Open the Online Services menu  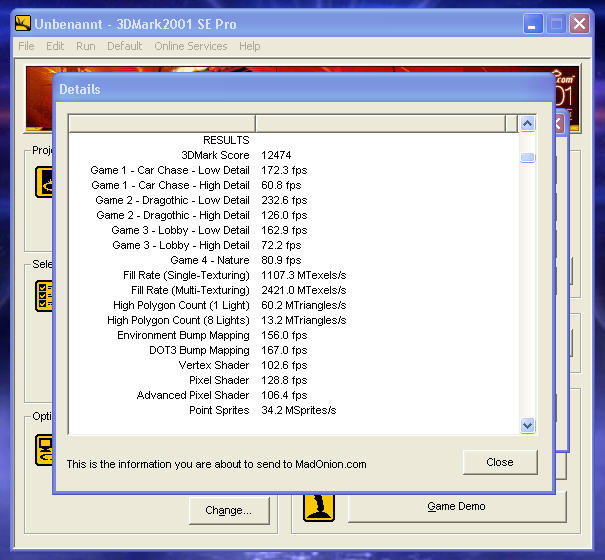pos(191,46)
